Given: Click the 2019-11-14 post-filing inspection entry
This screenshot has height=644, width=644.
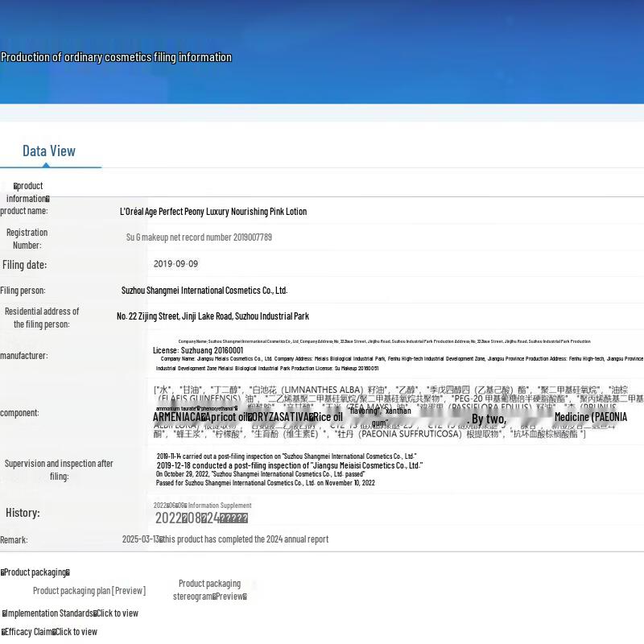Looking at the screenshot, I should point(286,456).
